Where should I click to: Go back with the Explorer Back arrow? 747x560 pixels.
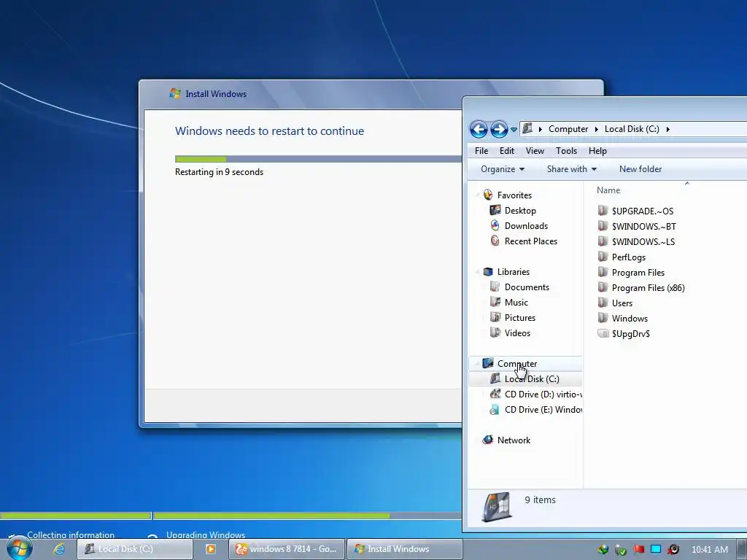(x=479, y=129)
